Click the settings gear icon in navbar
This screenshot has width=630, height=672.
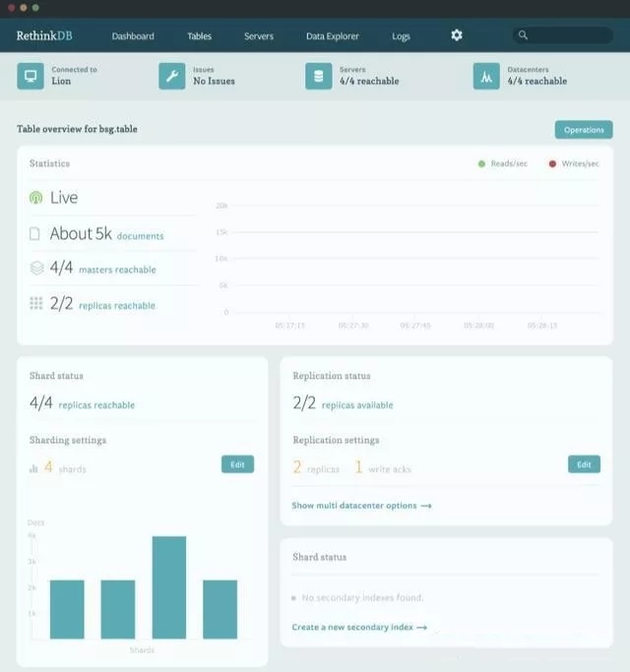point(457,35)
